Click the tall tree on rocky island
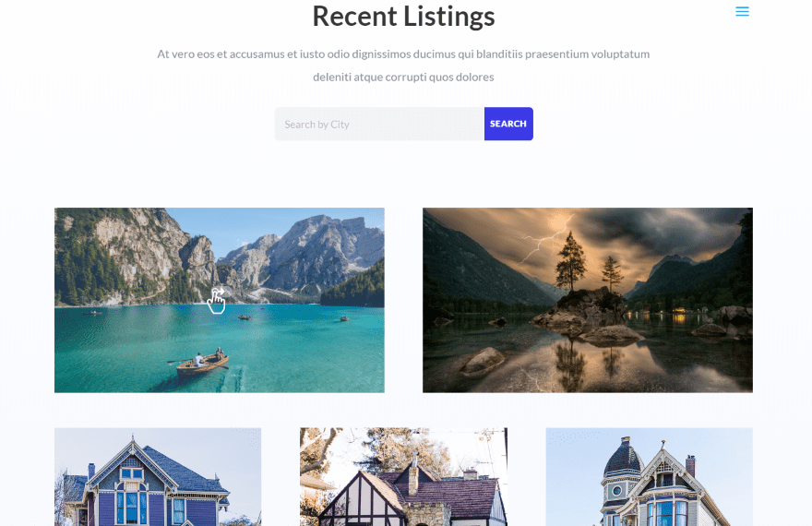Viewport: 812px width, 526px height. [x=571, y=260]
